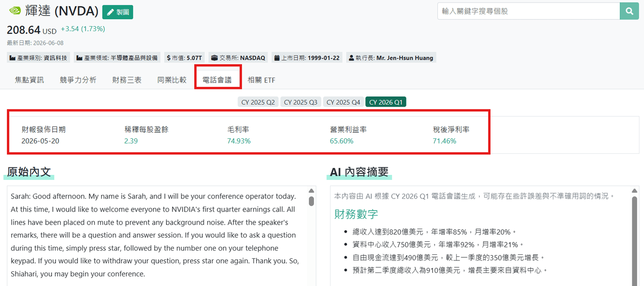Image resolution: width=644 pixels, height=286 pixels.
Task: Click the +3.54 (1.73%) price change
Action: click(83, 29)
